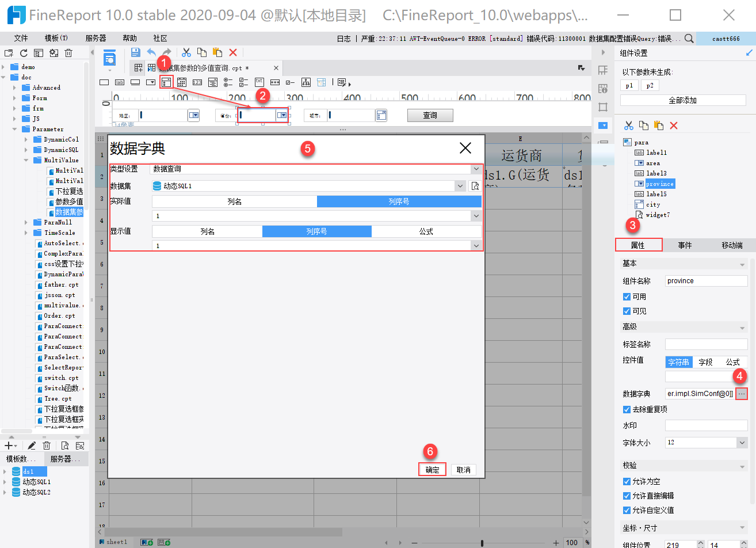
Task: Click the 全部添加 button
Action: click(683, 100)
